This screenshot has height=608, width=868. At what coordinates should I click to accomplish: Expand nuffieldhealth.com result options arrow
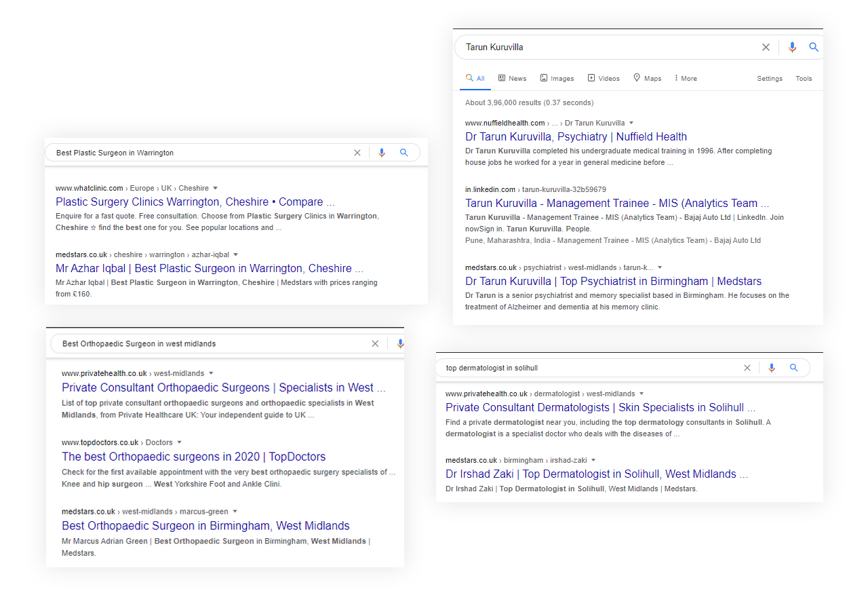coord(631,123)
